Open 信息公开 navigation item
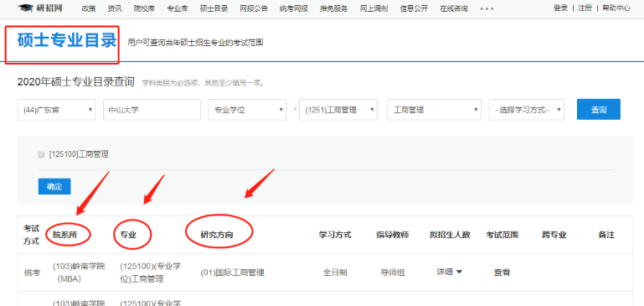Viewport: 644px width, 306px height. (414, 8)
